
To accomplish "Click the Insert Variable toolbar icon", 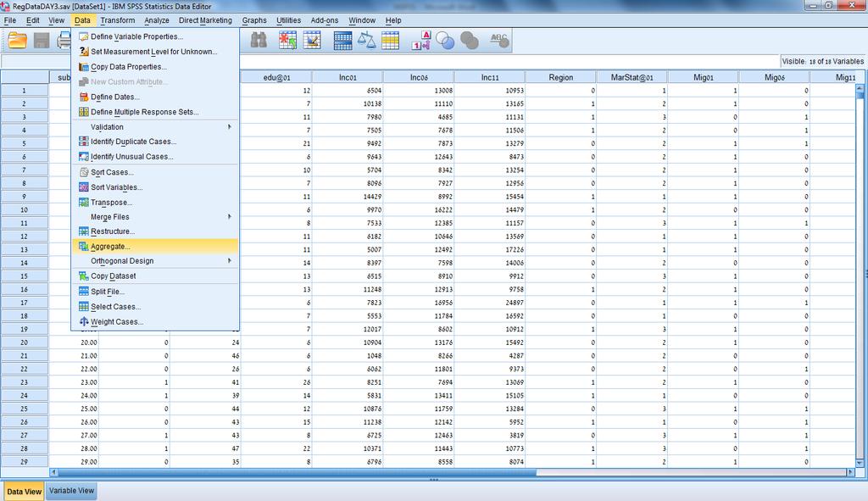I will [x=312, y=41].
